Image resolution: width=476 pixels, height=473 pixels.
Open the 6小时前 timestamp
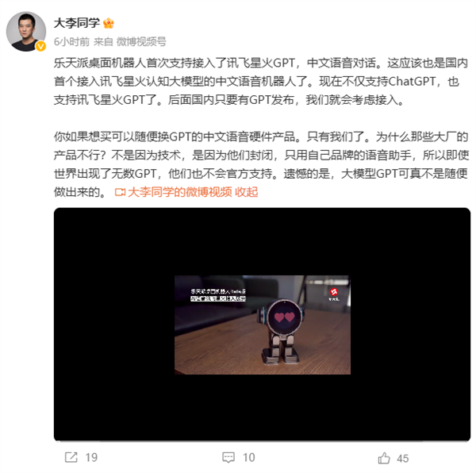tap(71, 41)
